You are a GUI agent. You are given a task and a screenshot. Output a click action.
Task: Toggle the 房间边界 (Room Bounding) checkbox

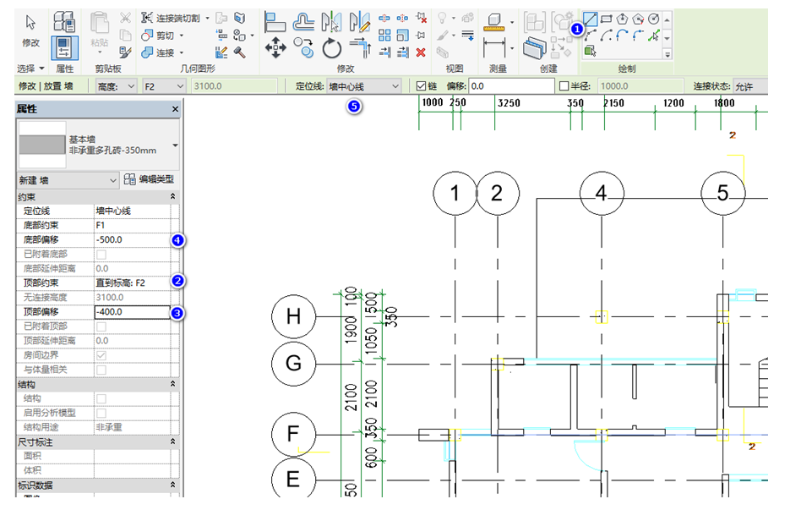click(x=101, y=355)
